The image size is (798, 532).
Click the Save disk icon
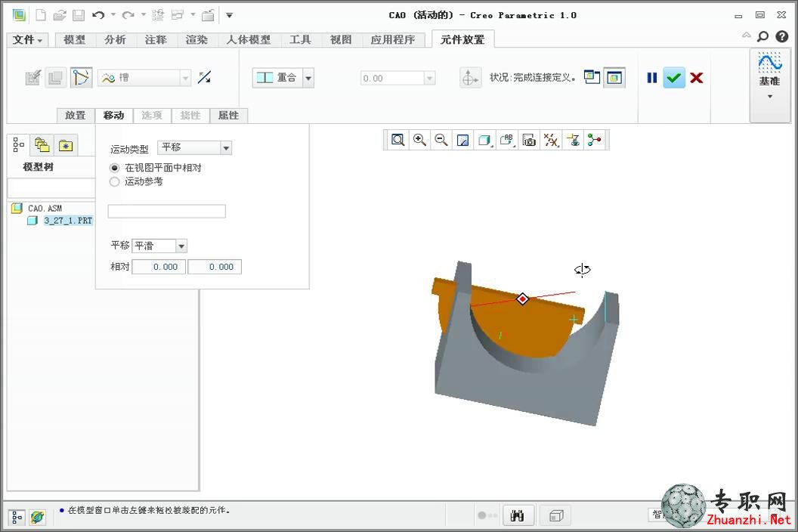click(79, 15)
